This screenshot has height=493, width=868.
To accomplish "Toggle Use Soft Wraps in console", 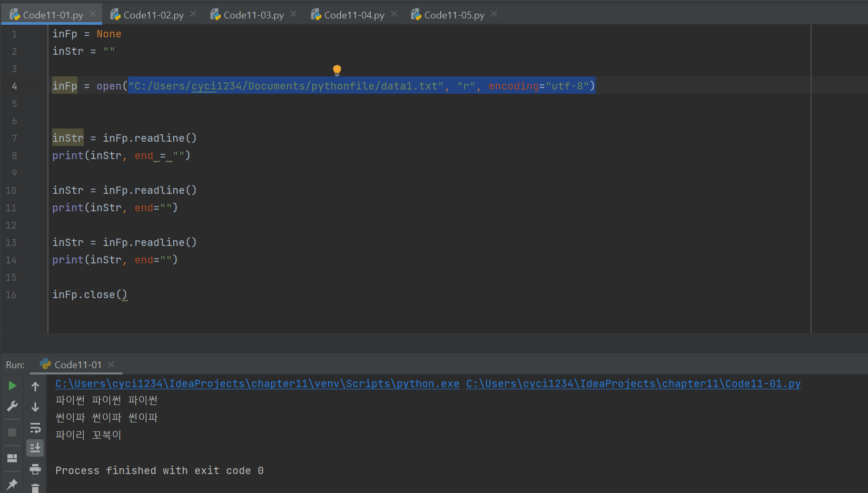I will tap(35, 428).
